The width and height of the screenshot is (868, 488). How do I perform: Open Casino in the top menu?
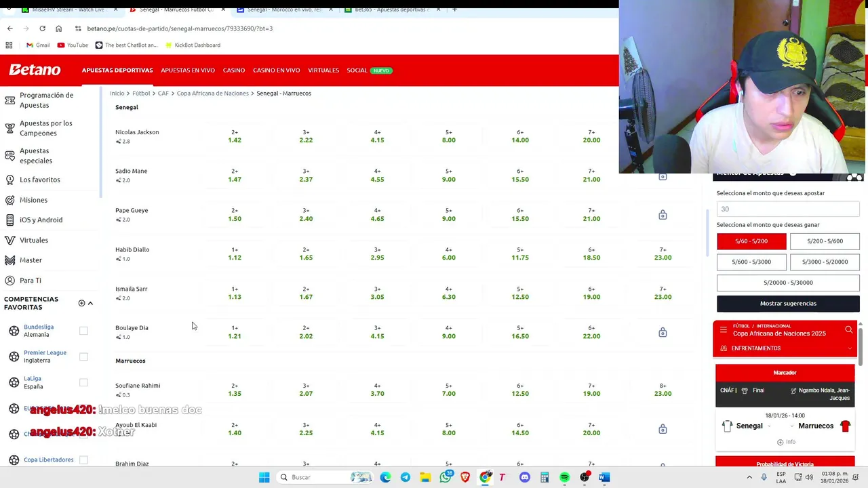[234, 70]
